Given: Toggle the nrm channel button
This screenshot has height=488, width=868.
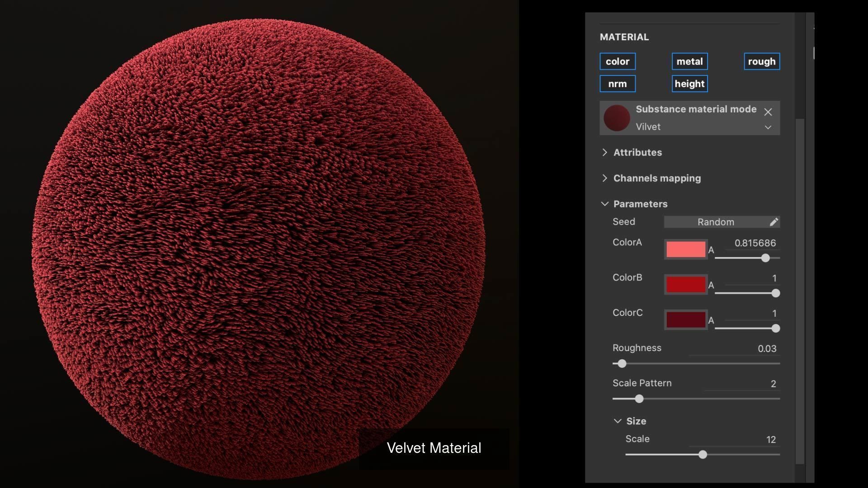Looking at the screenshot, I should 618,84.
